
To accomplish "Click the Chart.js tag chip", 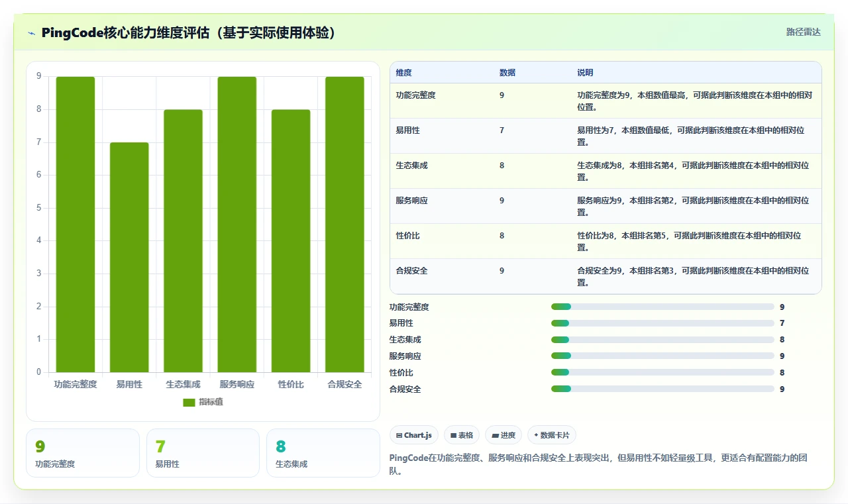I will click(x=414, y=435).
